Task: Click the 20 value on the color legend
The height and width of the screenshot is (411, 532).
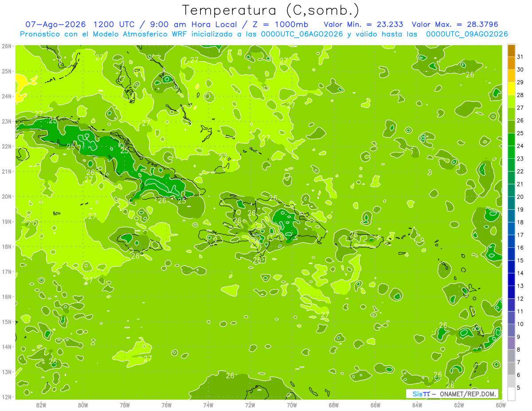Action: 520,197
